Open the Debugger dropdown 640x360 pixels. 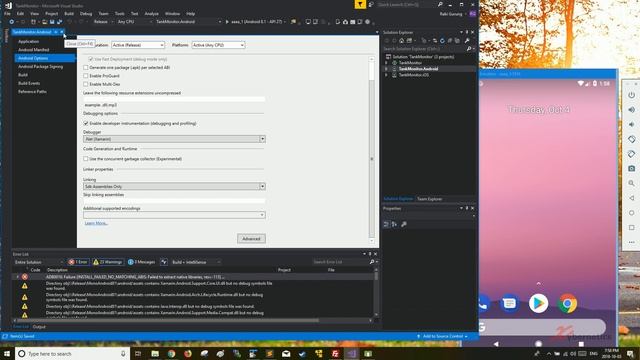174,139
